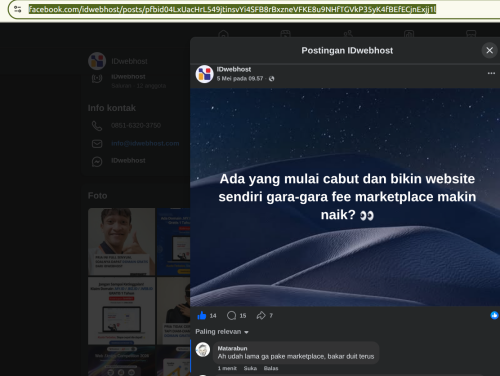The image size is (500, 376).
Task: Open the Friends icon in top nav
Action: [x=348, y=34]
